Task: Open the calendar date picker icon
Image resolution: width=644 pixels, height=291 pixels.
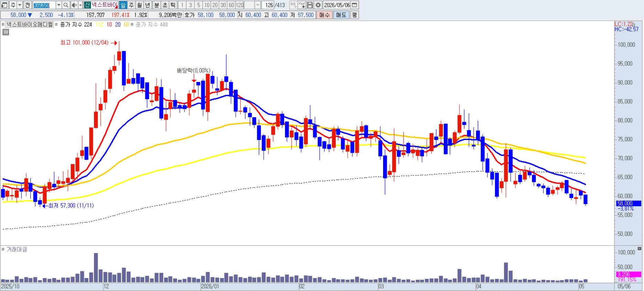Action: (355, 5)
